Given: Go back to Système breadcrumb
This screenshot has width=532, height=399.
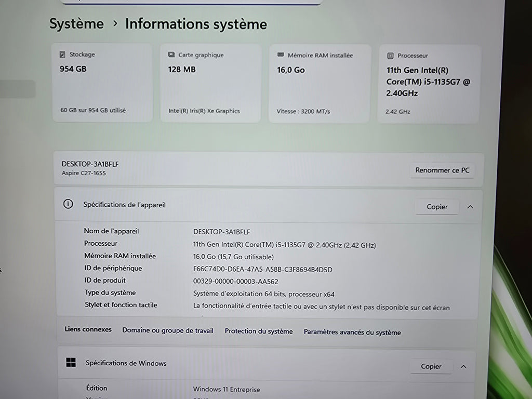Looking at the screenshot, I should (x=76, y=24).
